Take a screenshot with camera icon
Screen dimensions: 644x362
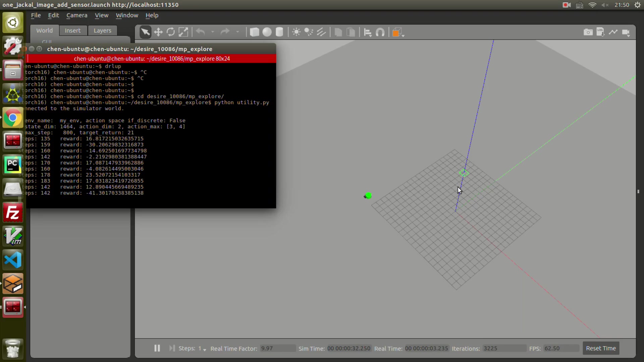click(588, 32)
